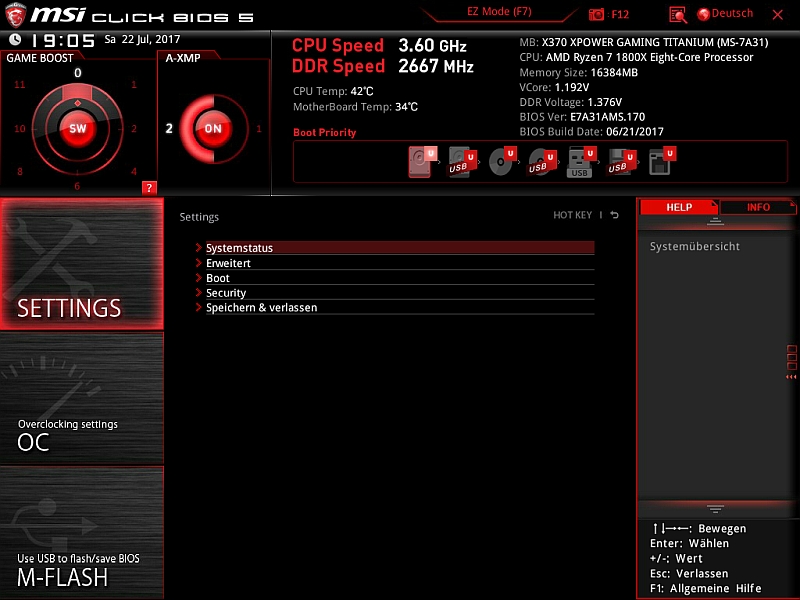Click the HOT KEY label
The image size is (800, 600).
click(x=572, y=215)
